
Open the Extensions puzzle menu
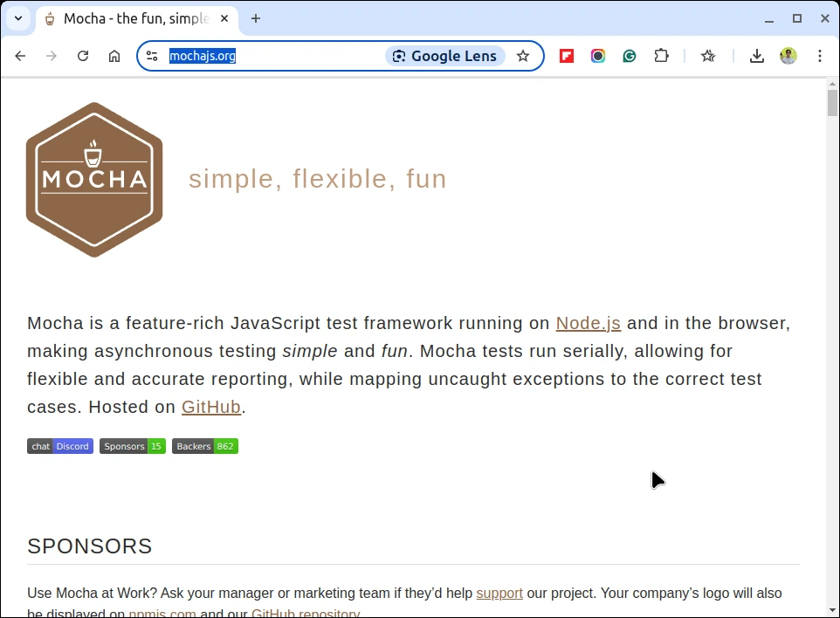tap(662, 56)
